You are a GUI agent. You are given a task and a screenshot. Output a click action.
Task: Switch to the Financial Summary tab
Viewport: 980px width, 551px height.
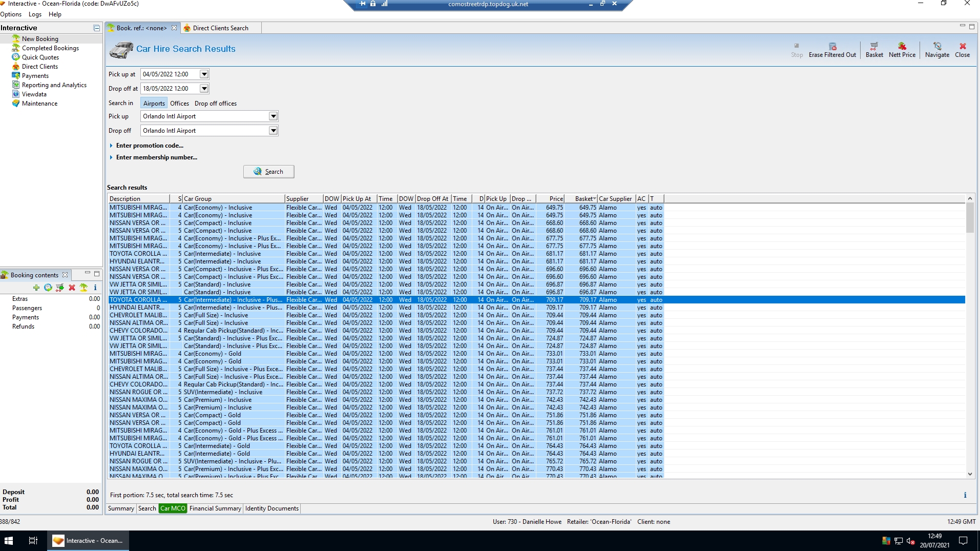[215, 508]
